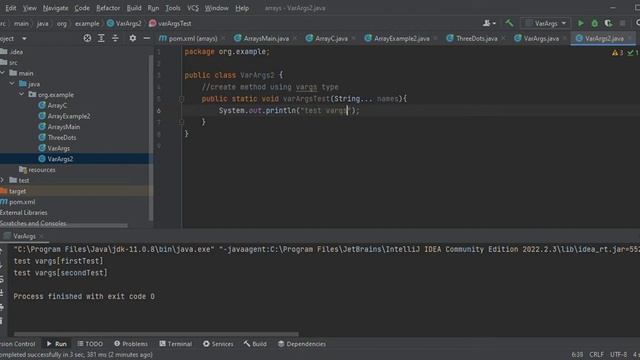Open the Services tool window
This screenshot has width=640, height=360.
point(218,344)
